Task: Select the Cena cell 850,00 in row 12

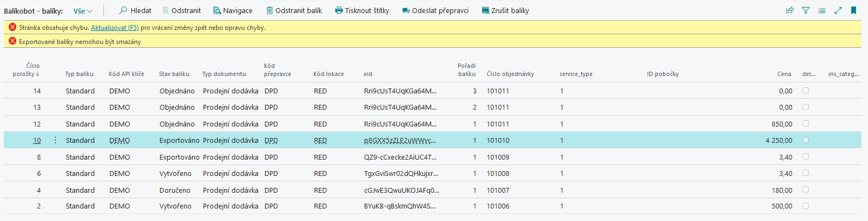Action: (781, 124)
